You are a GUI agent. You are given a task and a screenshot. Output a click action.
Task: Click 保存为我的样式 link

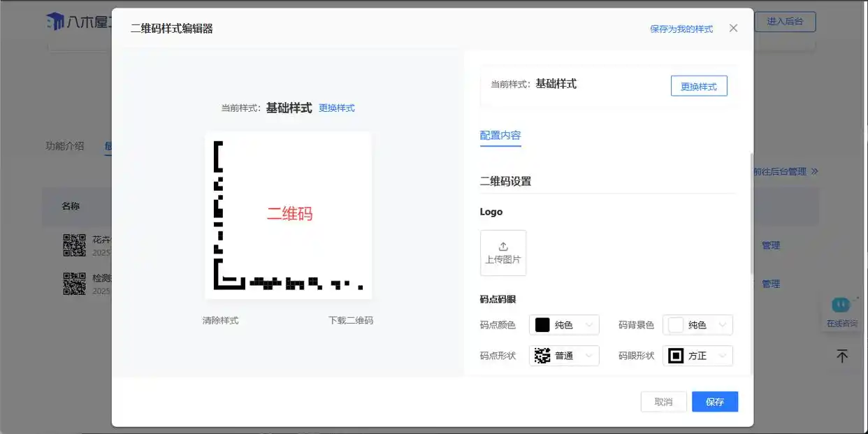(681, 29)
